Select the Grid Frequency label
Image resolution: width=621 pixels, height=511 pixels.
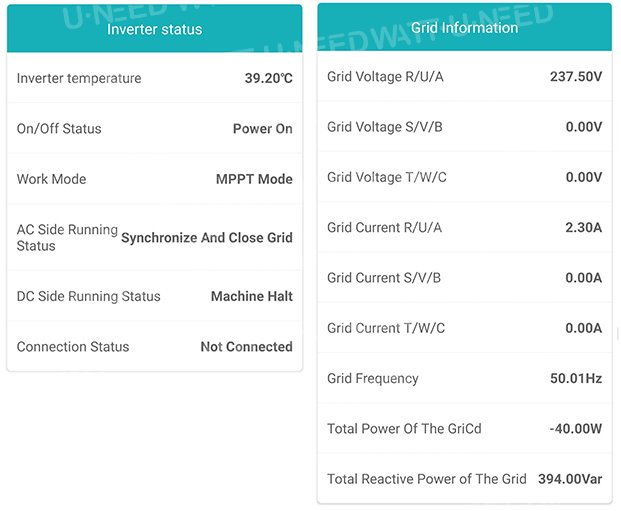373,379
